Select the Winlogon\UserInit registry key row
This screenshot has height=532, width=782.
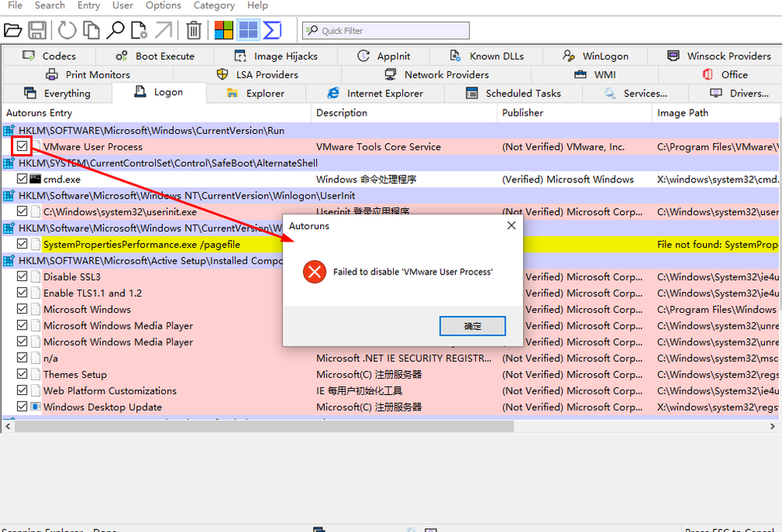coord(391,196)
